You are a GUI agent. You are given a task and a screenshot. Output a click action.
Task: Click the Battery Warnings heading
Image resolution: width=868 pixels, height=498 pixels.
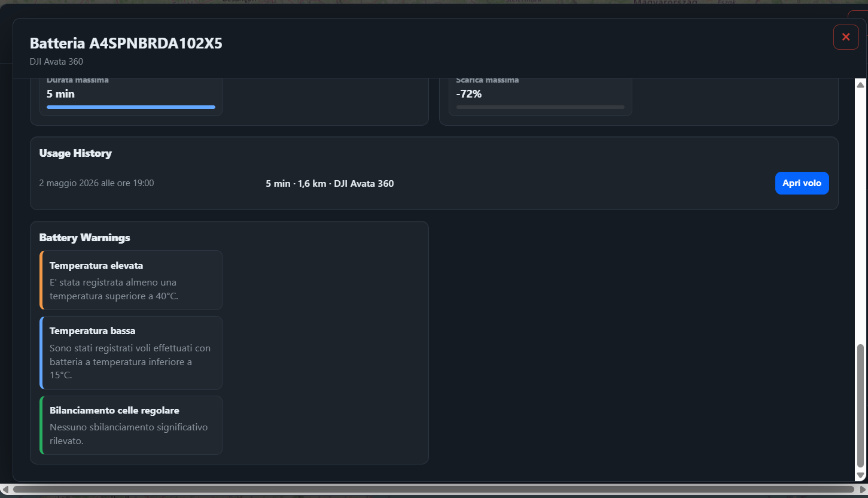85,238
